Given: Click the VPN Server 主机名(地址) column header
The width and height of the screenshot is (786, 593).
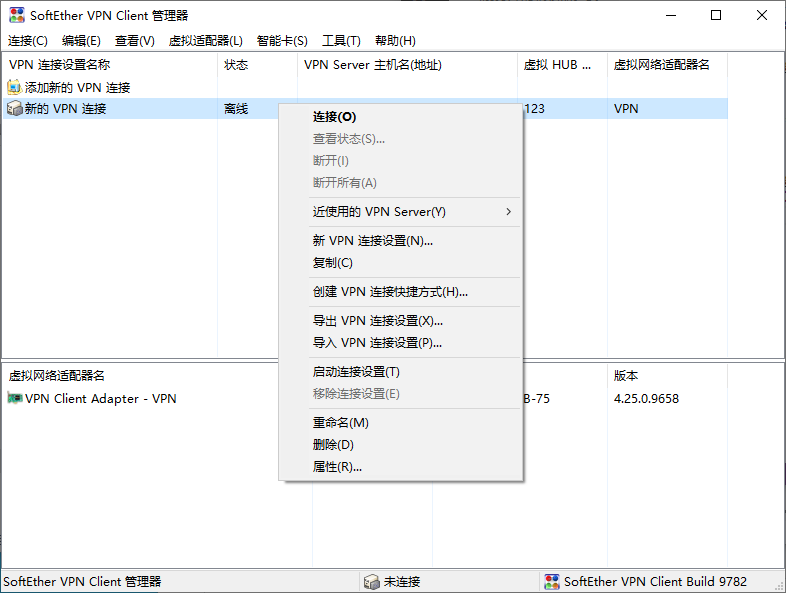Looking at the screenshot, I should tap(408, 65).
